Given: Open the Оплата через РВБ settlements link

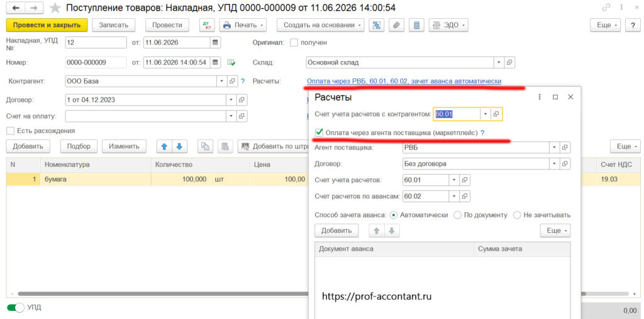Looking at the screenshot, I should pos(404,81).
